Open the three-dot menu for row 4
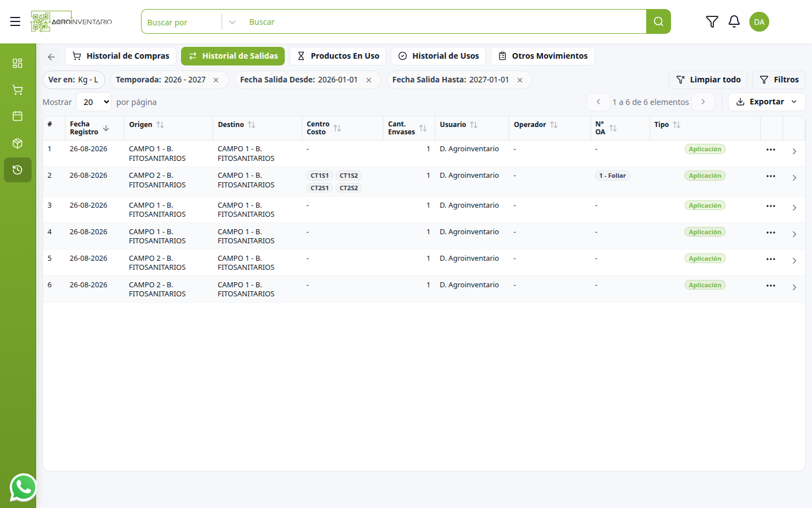The image size is (812, 508). [x=771, y=233]
